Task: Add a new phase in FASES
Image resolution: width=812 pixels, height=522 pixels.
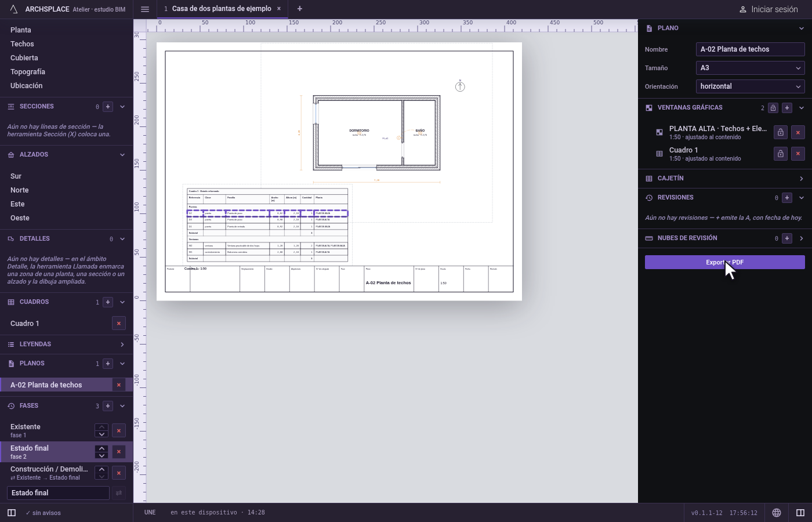Action: tap(108, 406)
